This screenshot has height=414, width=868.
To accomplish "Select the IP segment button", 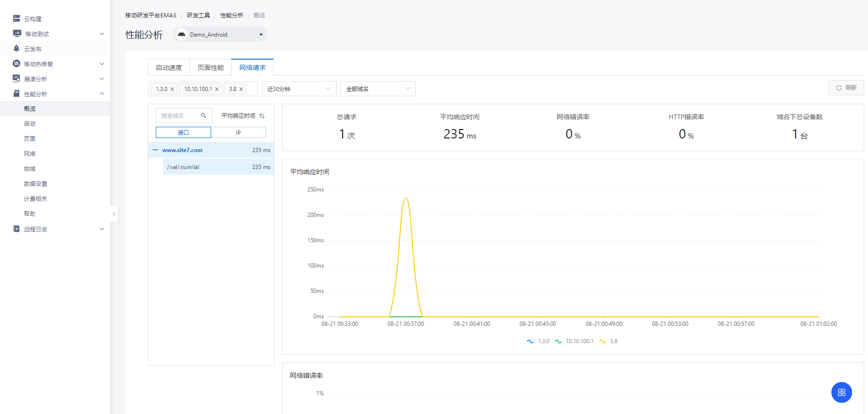I will 238,132.
